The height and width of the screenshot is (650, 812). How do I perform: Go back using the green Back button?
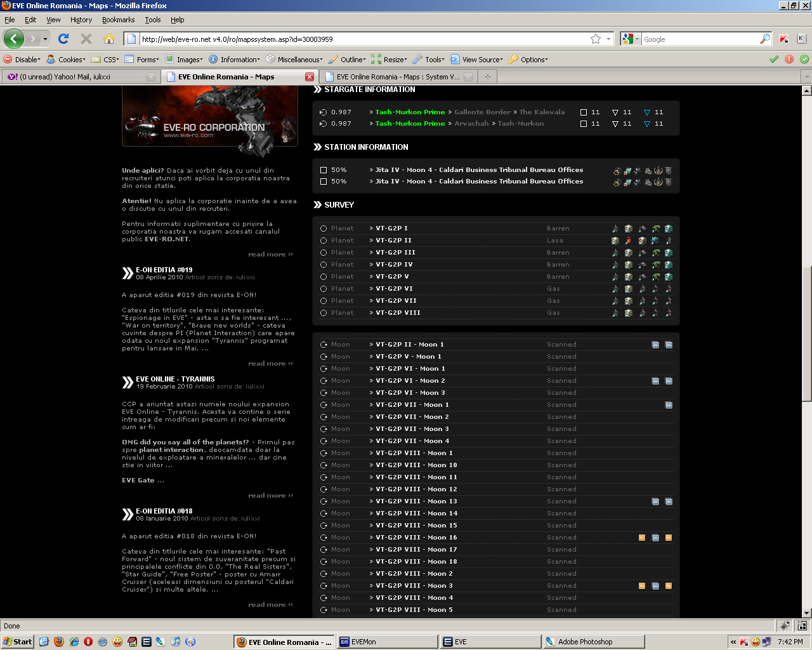click(14, 39)
